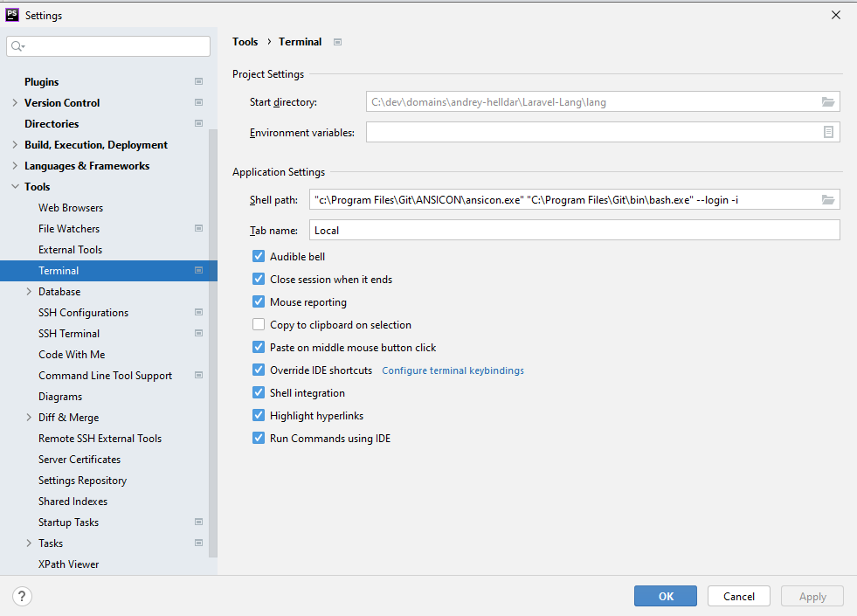Open Configure terminal keybindings

453,370
